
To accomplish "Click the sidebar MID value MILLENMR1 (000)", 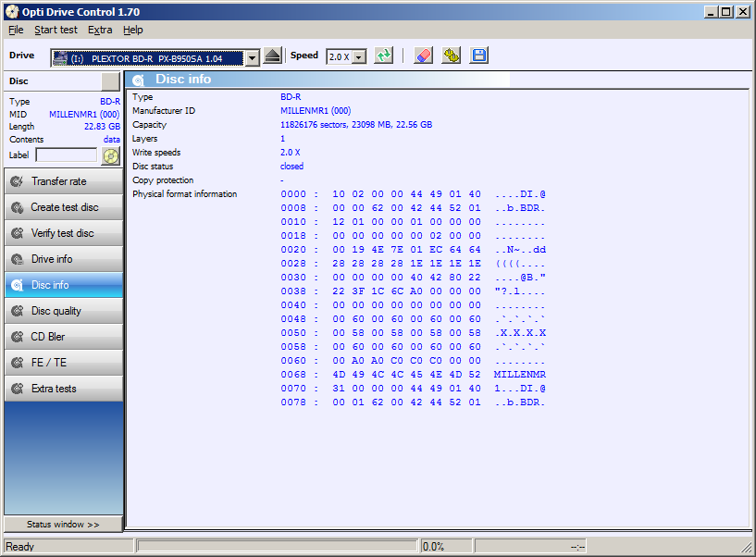I will pyautogui.click(x=84, y=115).
